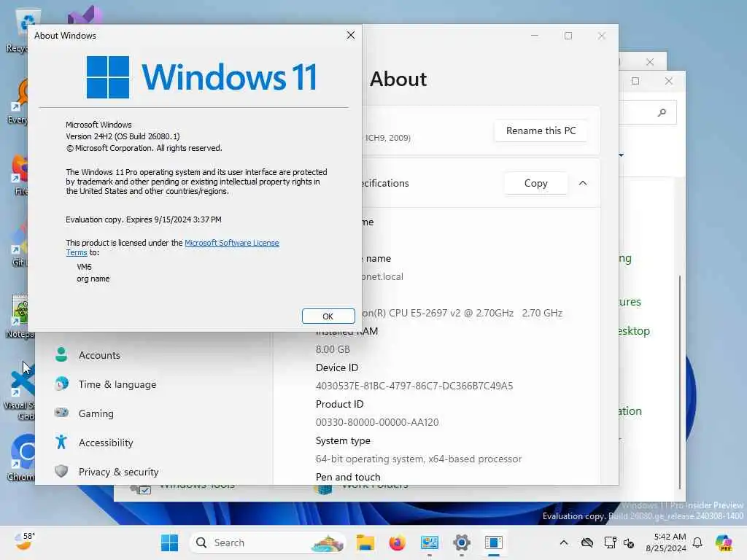Click the processor value 'CPU E5-2697 v2 @ 2.70GHz'

(x=451, y=313)
